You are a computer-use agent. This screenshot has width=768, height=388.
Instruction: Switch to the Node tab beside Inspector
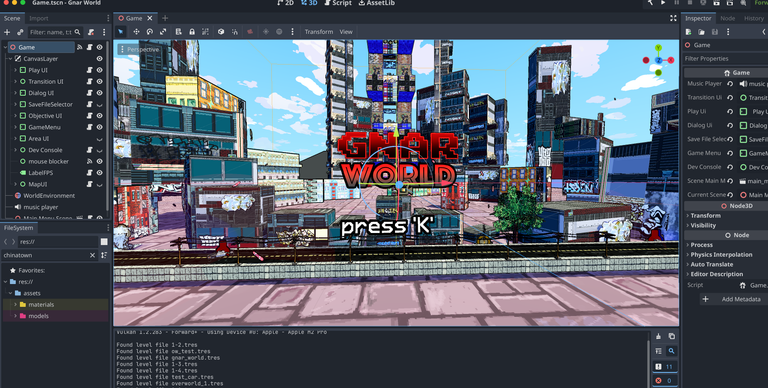click(x=727, y=18)
